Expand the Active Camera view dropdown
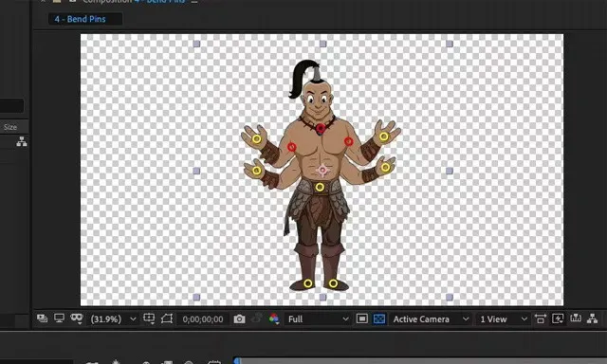This screenshot has height=364, width=607. (431, 319)
